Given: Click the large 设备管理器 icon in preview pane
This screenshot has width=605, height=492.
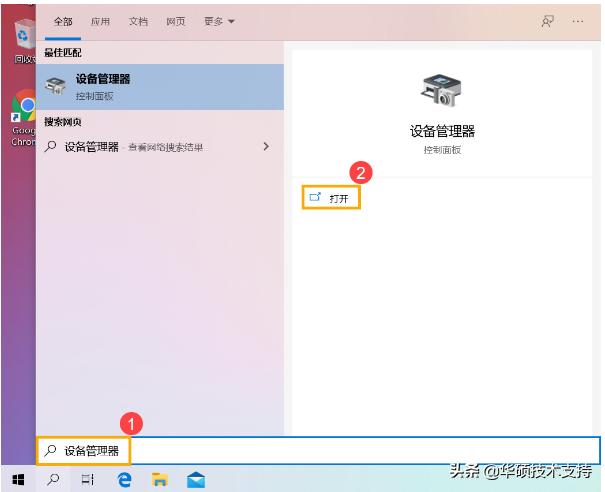Looking at the screenshot, I should pyautogui.click(x=441, y=92).
